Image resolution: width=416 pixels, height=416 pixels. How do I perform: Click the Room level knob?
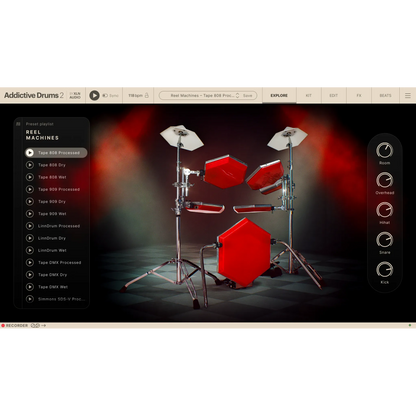click(384, 150)
